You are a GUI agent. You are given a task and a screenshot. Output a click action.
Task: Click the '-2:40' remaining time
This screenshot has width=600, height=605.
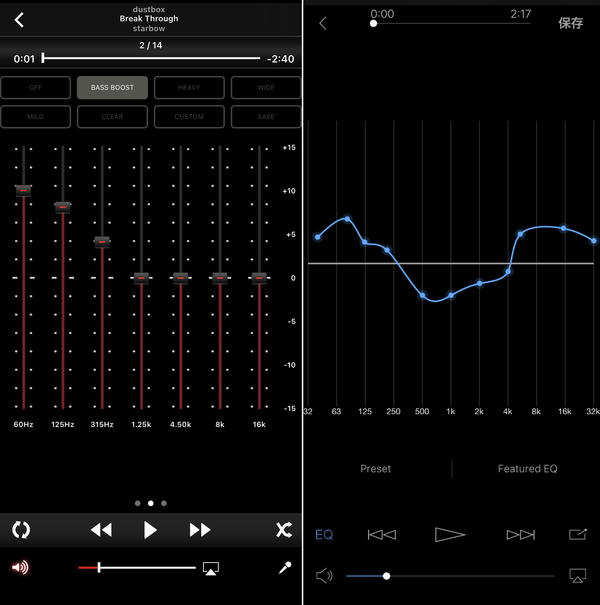[281, 59]
